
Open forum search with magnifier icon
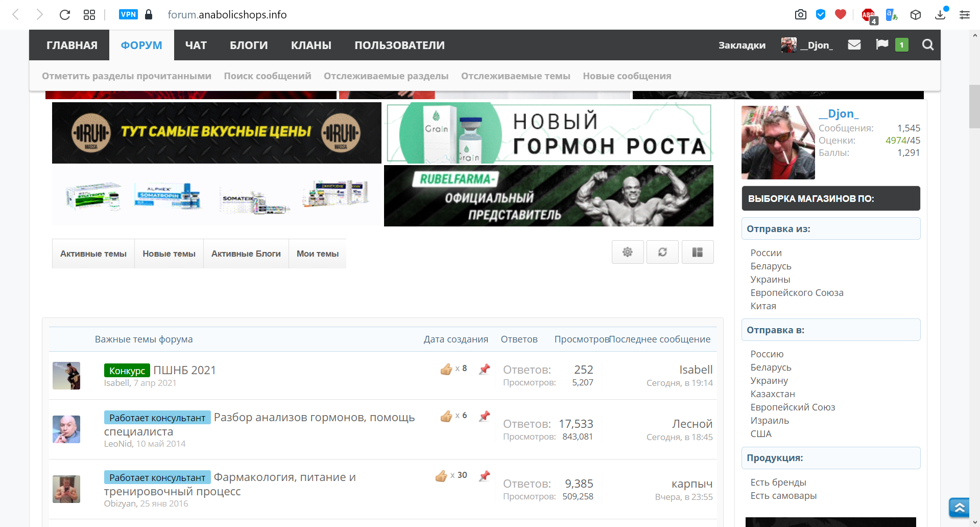pyautogui.click(x=928, y=45)
